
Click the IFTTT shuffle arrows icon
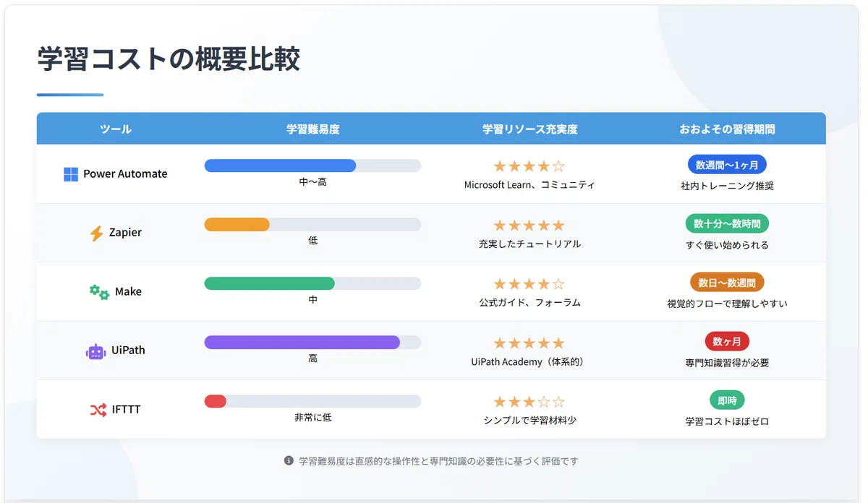pos(98,410)
